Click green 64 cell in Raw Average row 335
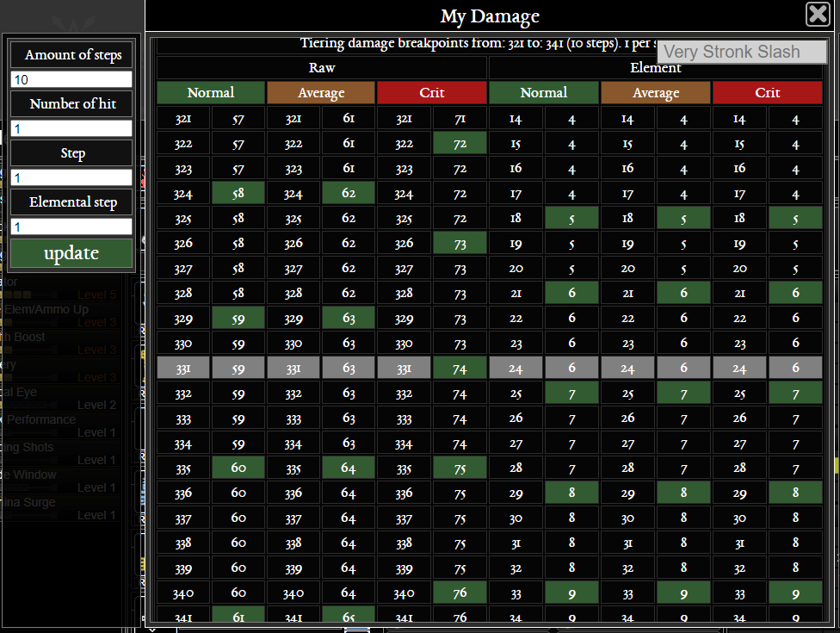840x633 pixels. pos(349,468)
